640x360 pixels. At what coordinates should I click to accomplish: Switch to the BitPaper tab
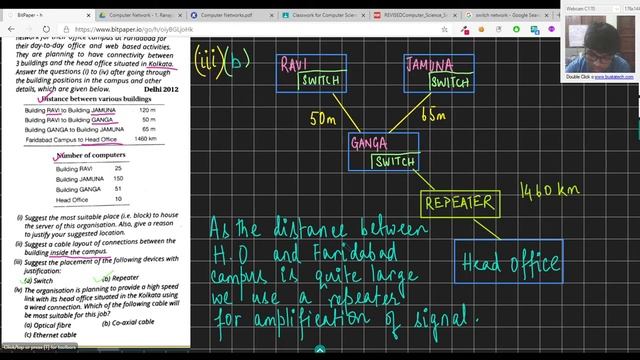48,15
